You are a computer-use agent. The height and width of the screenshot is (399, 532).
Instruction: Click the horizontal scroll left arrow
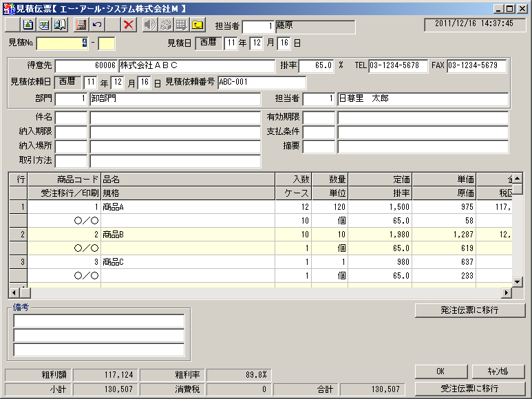click(14, 292)
